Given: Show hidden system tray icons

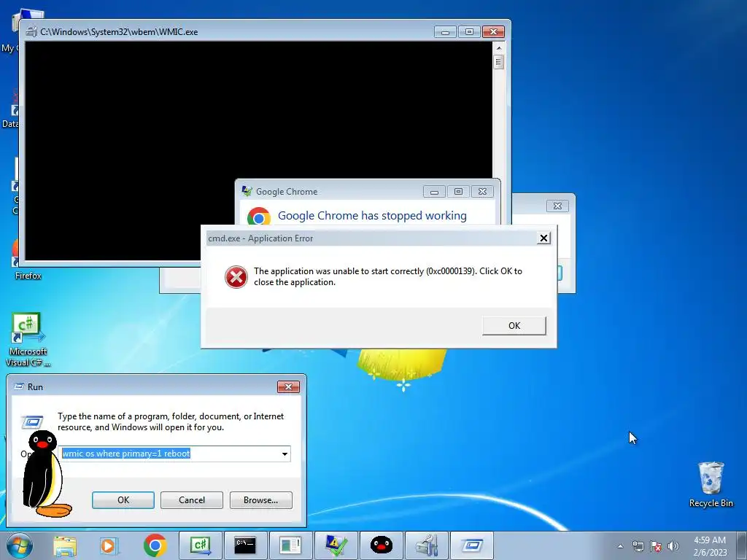Looking at the screenshot, I should click(x=620, y=546).
